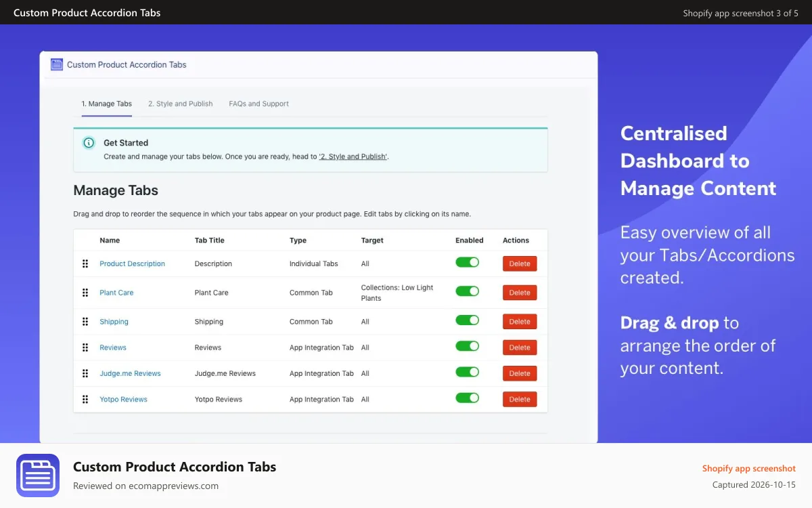Click the large app logo in footer
This screenshot has width=812, height=508.
click(x=38, y=475)
